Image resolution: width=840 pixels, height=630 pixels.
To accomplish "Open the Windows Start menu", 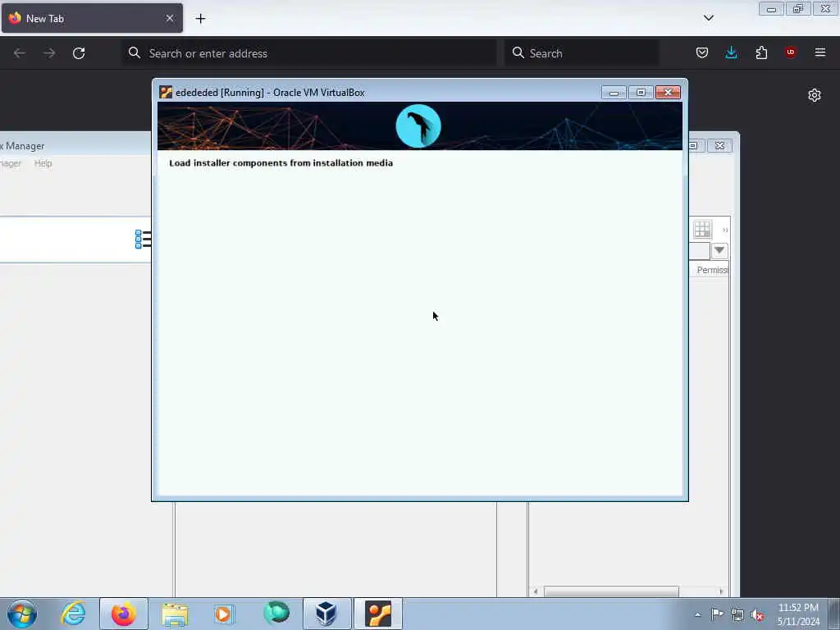I will (22, 614).
